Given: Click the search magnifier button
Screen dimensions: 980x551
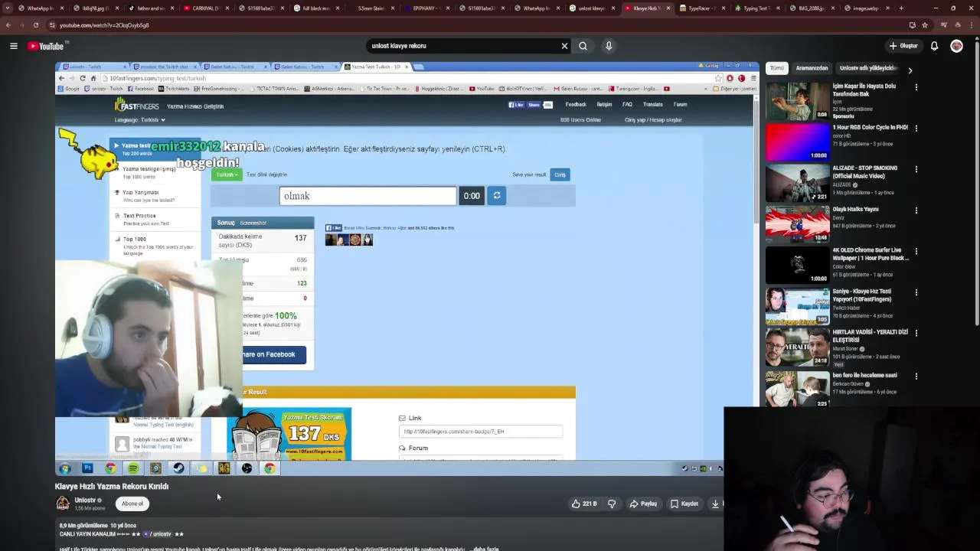Looking at the screenshot, I should point(583,46).
